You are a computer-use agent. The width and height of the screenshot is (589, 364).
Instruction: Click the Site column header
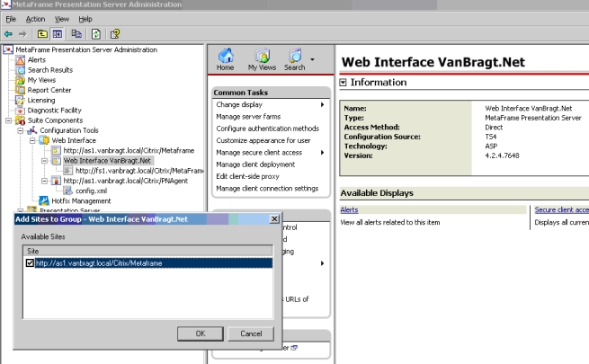147,251
